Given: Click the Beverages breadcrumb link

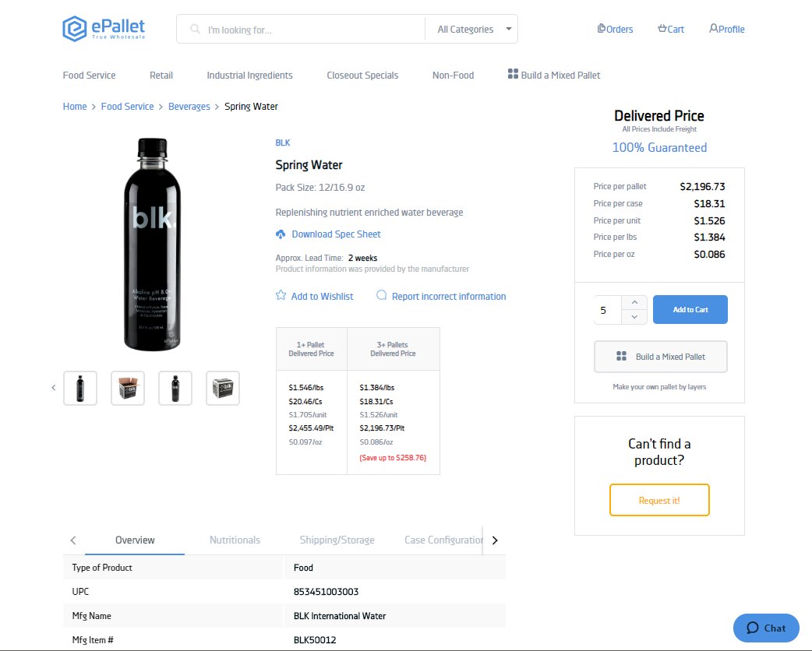Looking at the screenshot, I should pyautogui.click(x=189, y=107).
